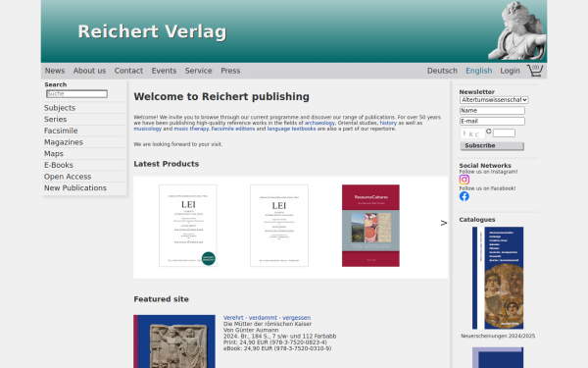Open the Neuerscheinungen 2024/2025 catalogue cover
Screen dimensions: 588x368
[x=498, y=278]
